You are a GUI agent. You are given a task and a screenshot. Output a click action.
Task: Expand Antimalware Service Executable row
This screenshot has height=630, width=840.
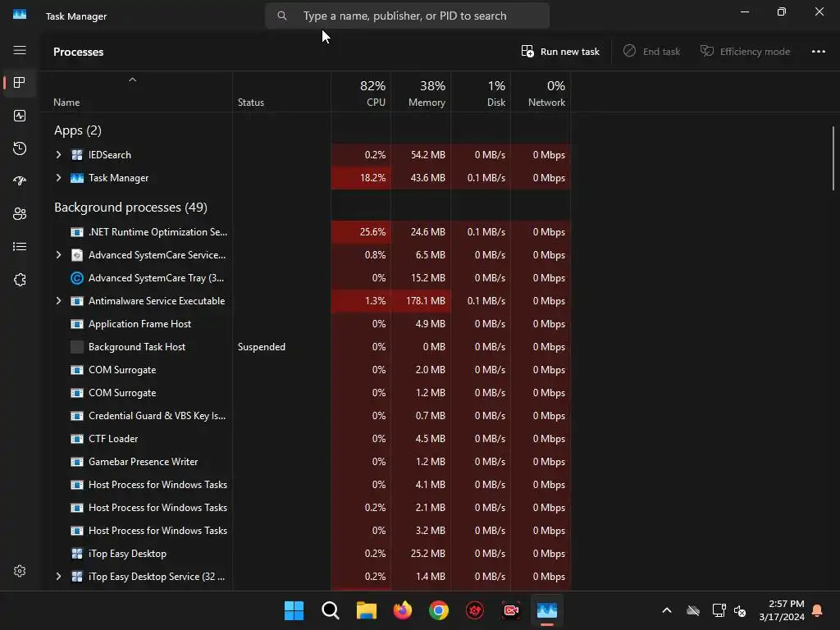point(58,301)
